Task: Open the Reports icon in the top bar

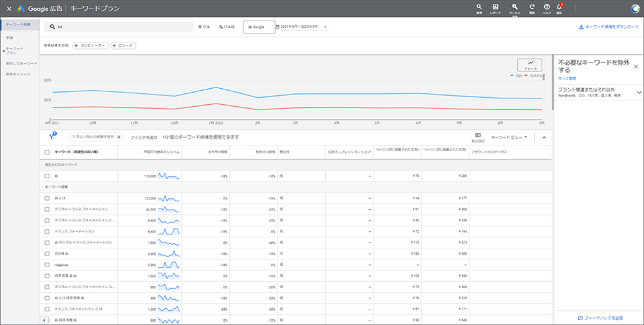Action: click(x=495, y=8)
